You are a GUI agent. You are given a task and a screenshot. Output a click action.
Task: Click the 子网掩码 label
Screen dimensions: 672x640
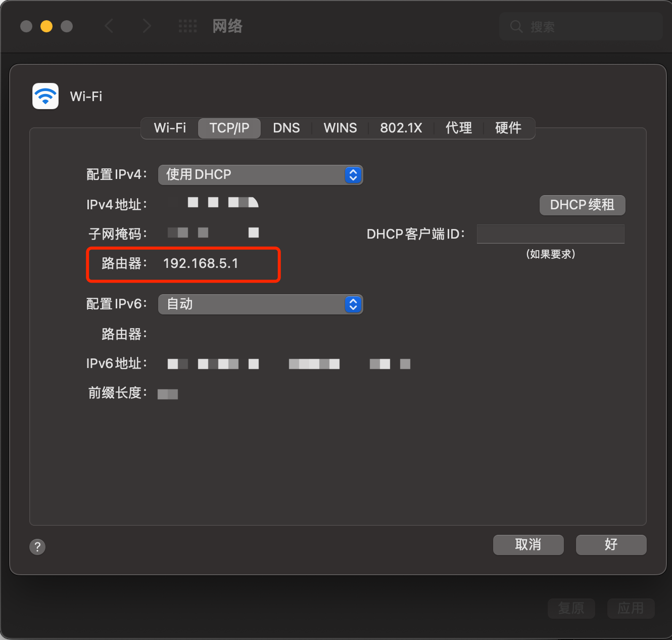pyautogui.click(x=118, y=234)
